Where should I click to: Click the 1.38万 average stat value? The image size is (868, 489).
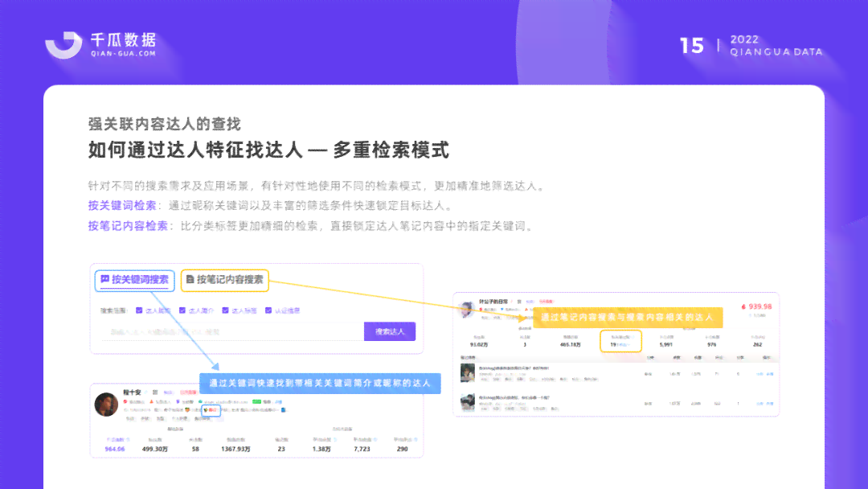(x=321, y=449)
